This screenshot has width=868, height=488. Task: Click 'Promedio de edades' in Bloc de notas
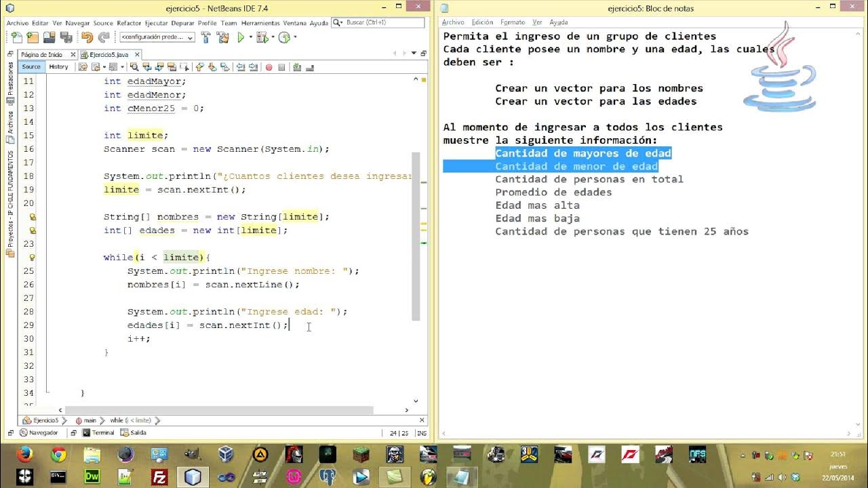pos(553,192)
